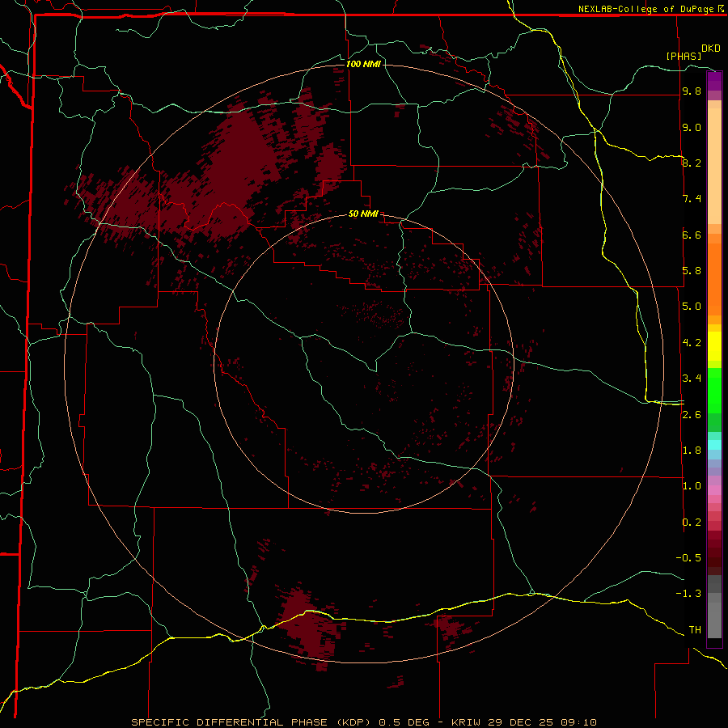Click the 5.0 value on the color scale
The width and height of the screenshot is (728, 728).
click(692, 307)
